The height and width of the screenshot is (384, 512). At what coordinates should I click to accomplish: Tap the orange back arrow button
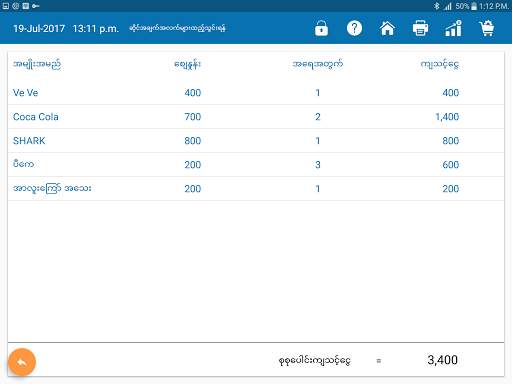[22, 362]
